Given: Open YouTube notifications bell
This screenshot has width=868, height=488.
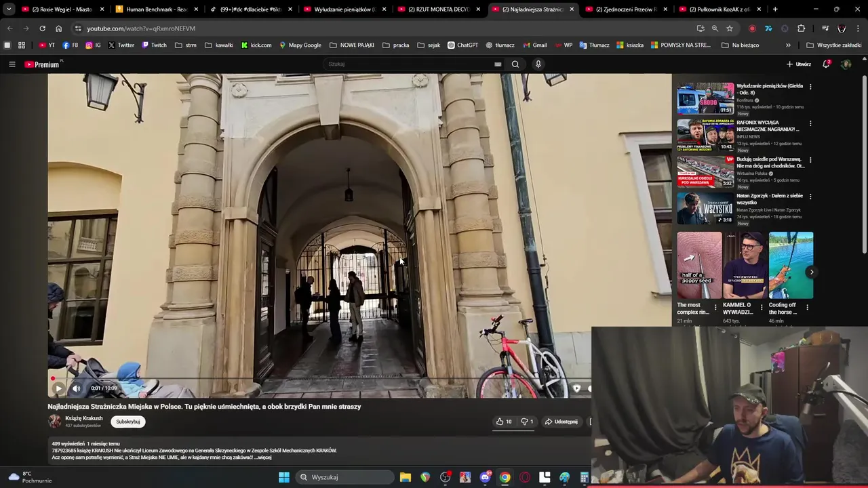Looking at the screenshot, I should point(826,64).
